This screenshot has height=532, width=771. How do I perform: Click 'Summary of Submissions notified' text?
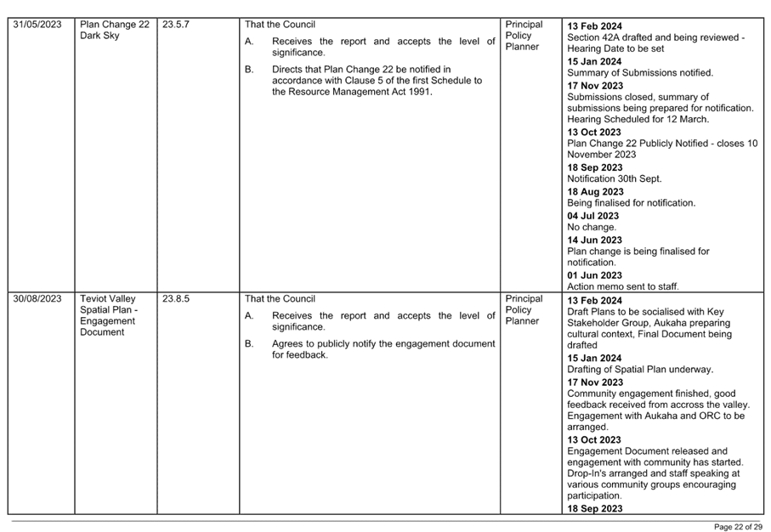click(640, 73)
